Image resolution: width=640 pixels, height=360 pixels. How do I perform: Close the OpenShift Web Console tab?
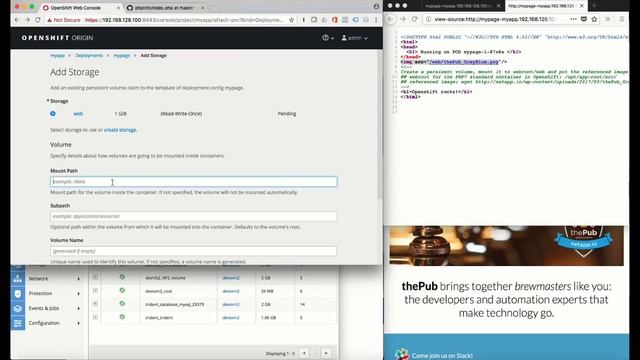pyautogui.click(x=118, y=8)
